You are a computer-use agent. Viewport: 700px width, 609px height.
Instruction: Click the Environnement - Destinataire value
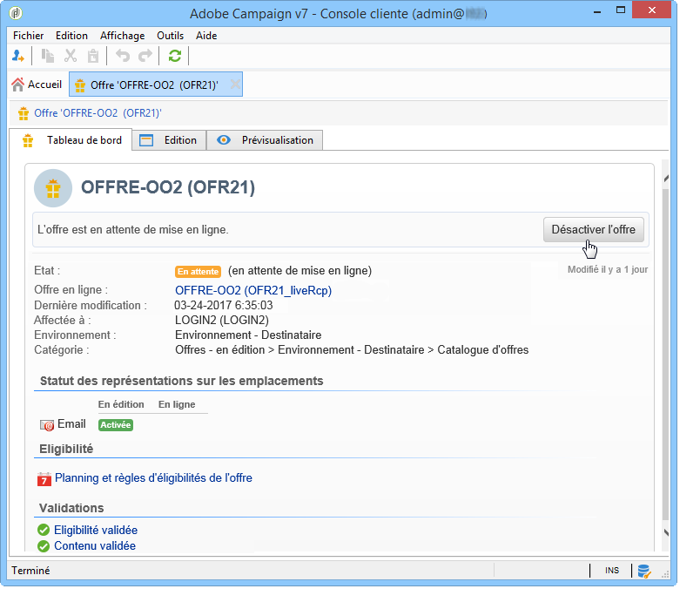point(248,335)
